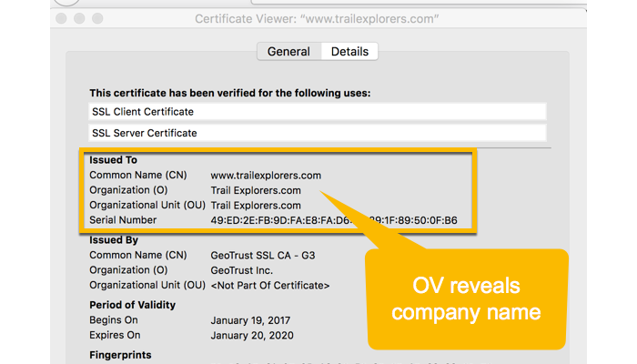Click the Organization value Trail Explorers.com
637x364 pixels.
(256, 190)
